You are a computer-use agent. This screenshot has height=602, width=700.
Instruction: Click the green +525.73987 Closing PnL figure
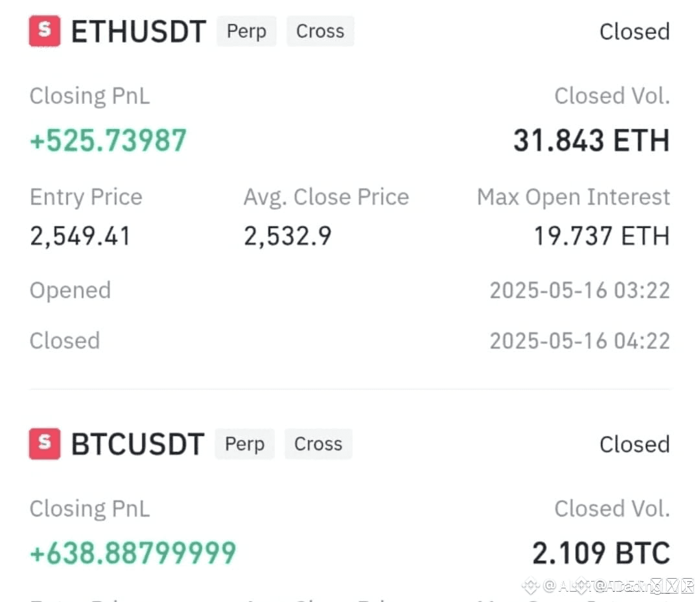click(x=108, y=139)
